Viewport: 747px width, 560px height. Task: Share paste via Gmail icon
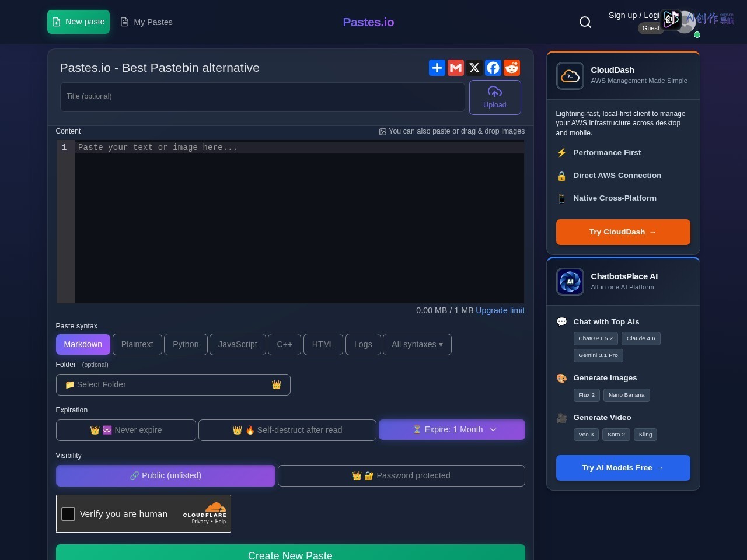pos(456,68)
